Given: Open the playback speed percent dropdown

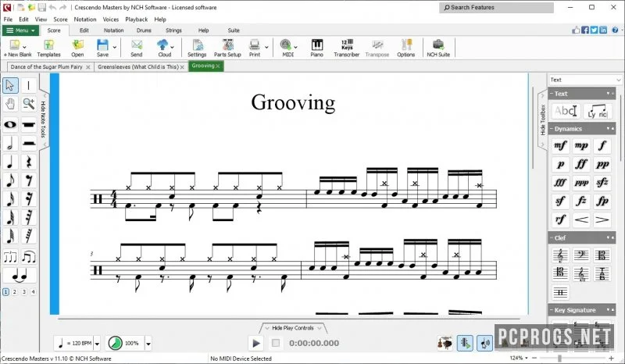Looking at the screenshot, I should 148,343.
